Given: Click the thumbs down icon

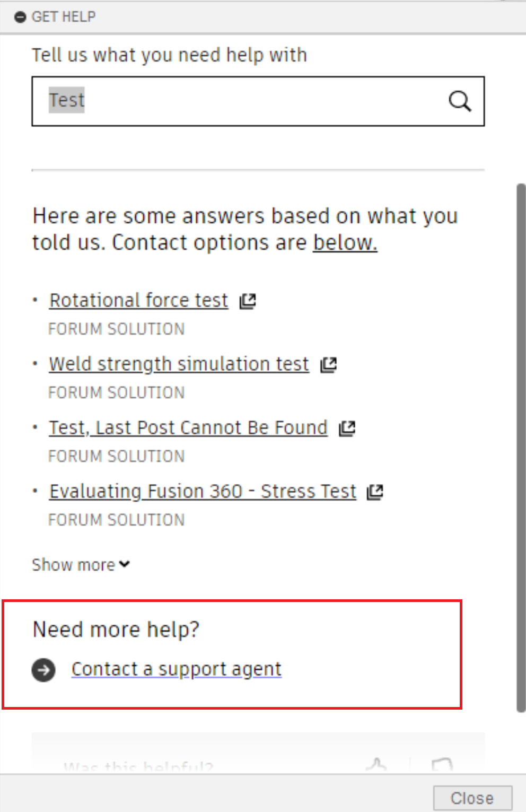Looking at the screenshot, I should 442,765.
